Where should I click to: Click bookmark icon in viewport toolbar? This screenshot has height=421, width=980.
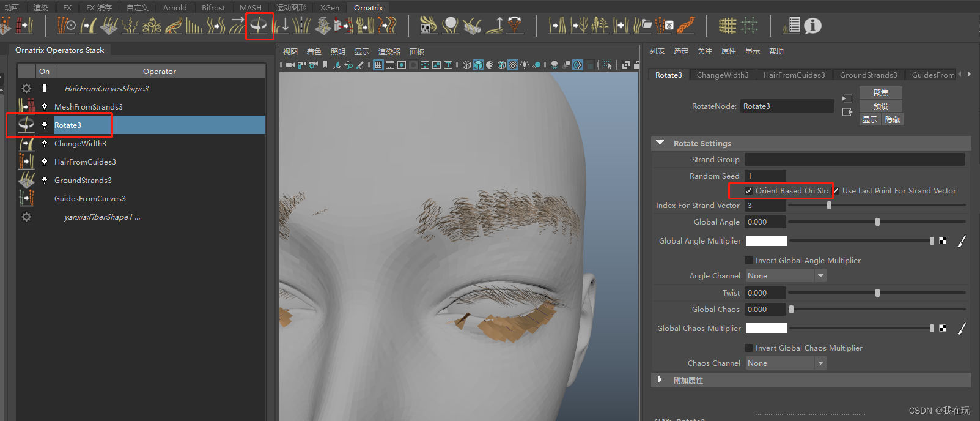pos(325,65)
